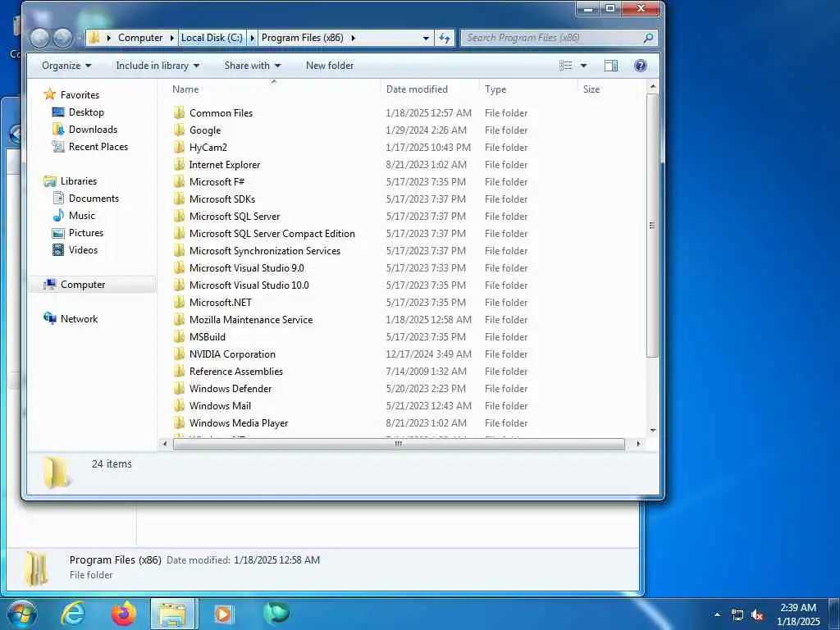Open Documents library

[x=94, y=199]
